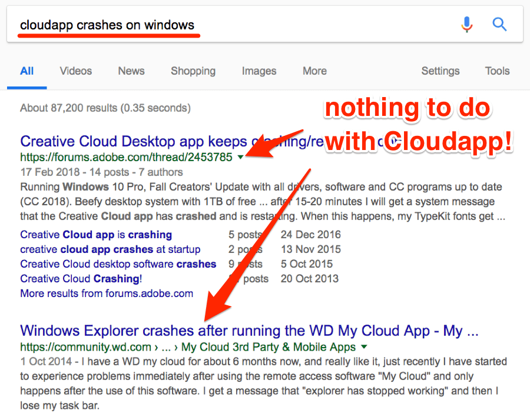Image resolution: width=530 pixels, height=420 pixels.
Task: Click the '5 Oct 2015' date
Action: pos(307,264)
